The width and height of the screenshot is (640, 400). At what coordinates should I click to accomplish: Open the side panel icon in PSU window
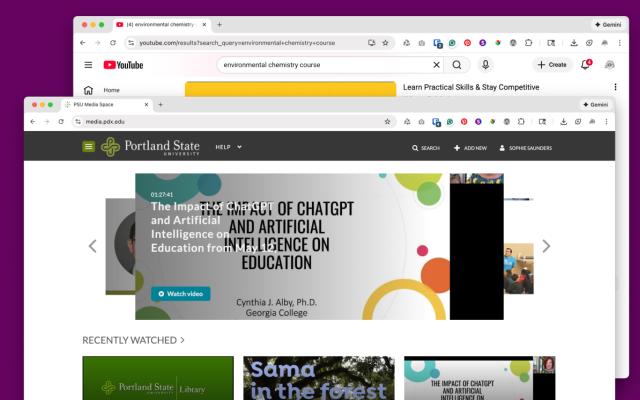[542, 122]
